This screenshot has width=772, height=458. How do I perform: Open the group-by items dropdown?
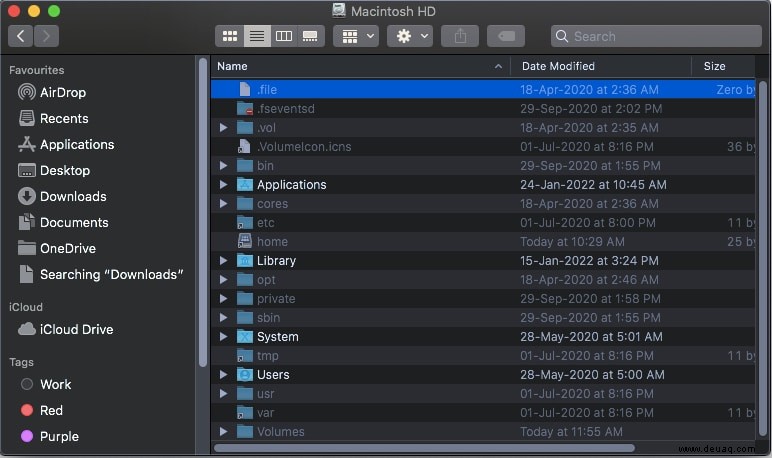tap(356, 36)
